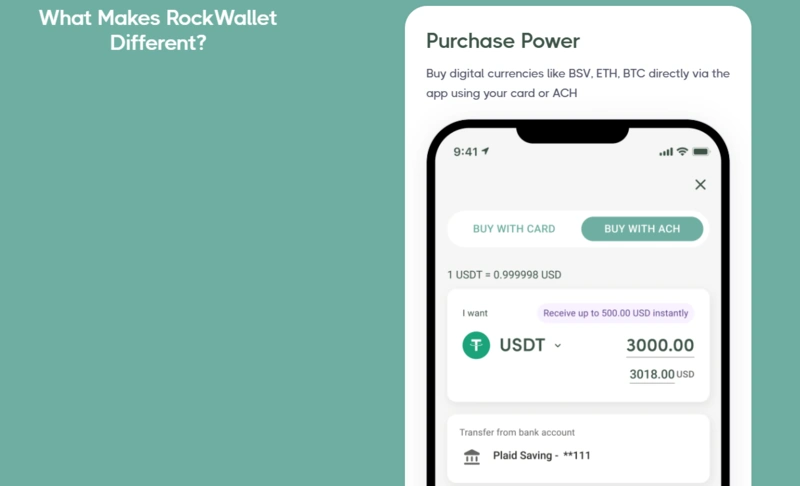Image resolution: width=800 pixels, height=486 pixels.
Task: Click the Wi-Fi status icon
Action: click(682, 151)
